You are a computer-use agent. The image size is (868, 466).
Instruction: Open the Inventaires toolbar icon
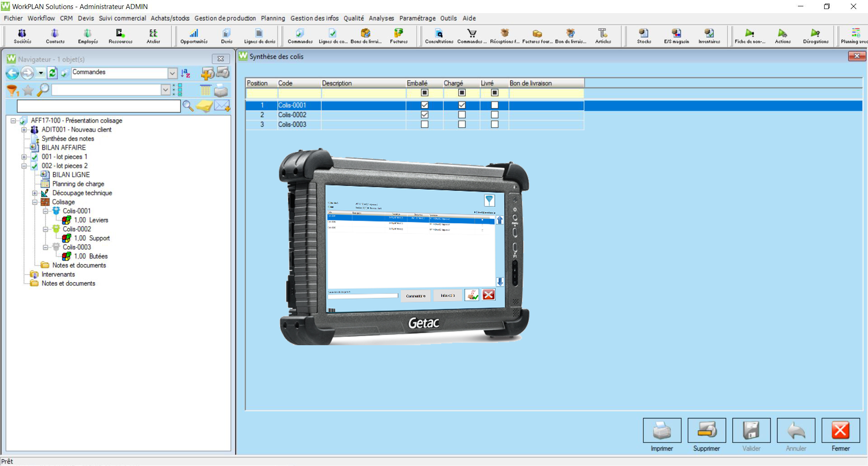click(709, 36)
